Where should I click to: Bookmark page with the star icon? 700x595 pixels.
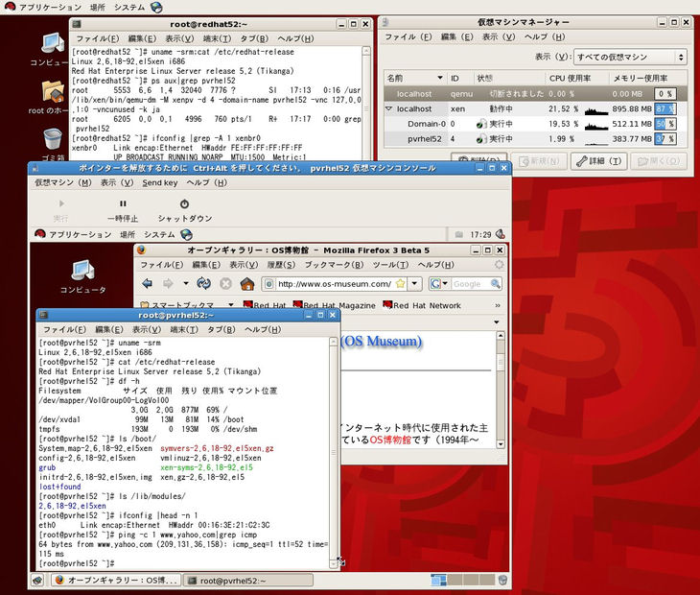401,283
